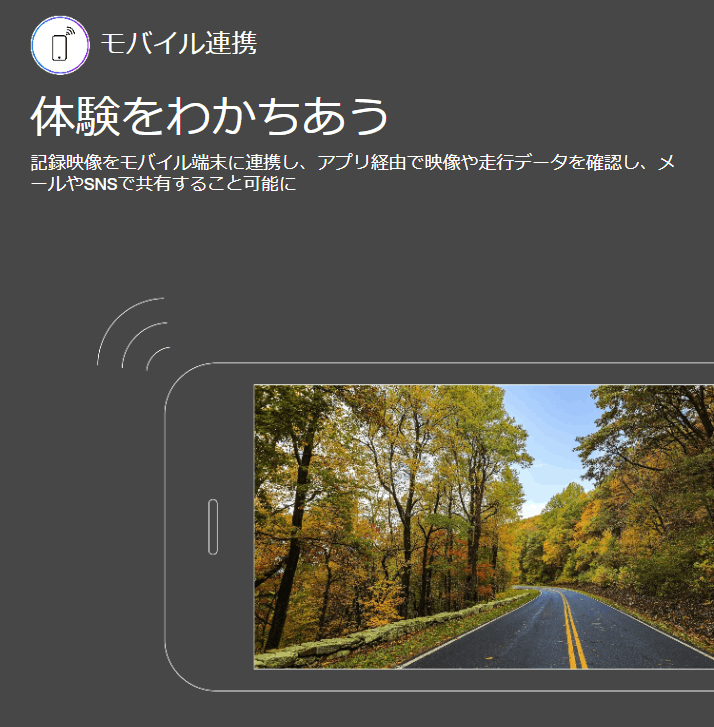Click the phone speaker slot outline
714x727 pixels.
(213, 527)
